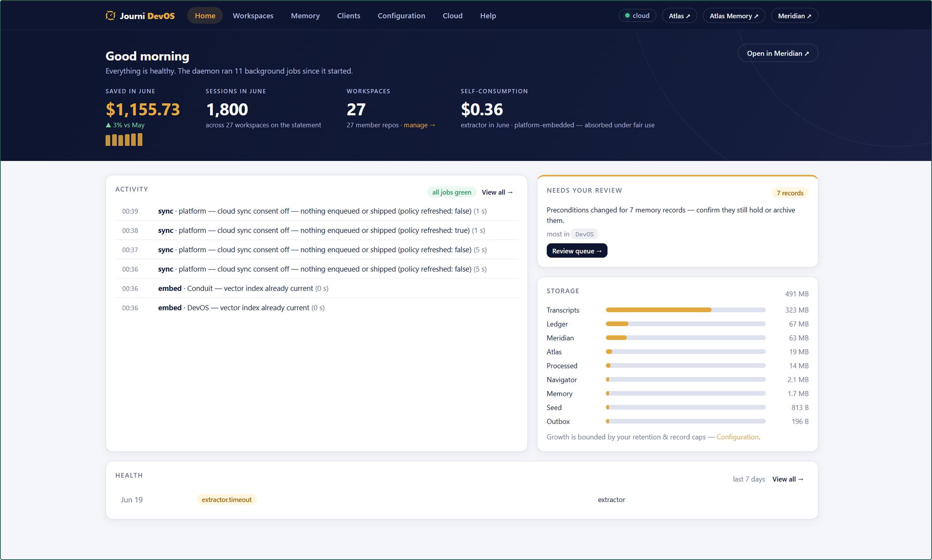Click the 7 records badge

click(x=790, y=193)
